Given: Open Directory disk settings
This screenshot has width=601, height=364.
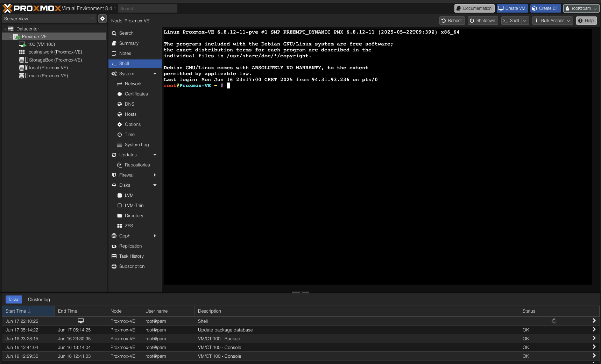Looking at the screenshot, I should pyautogui.click(x=135, y=216).
